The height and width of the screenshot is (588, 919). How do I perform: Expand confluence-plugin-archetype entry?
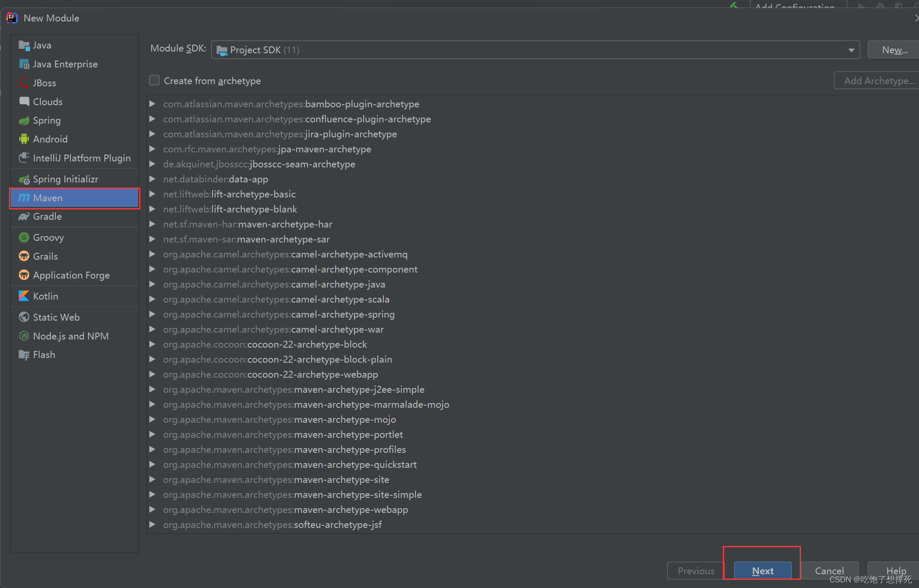click(152, 119)
